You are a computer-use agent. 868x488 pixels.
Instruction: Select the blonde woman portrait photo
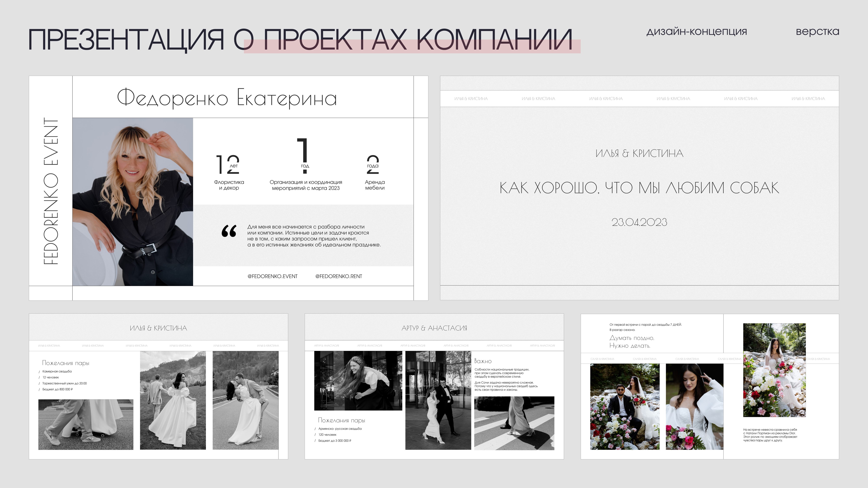pyautogui.click(x=132, y=201)
